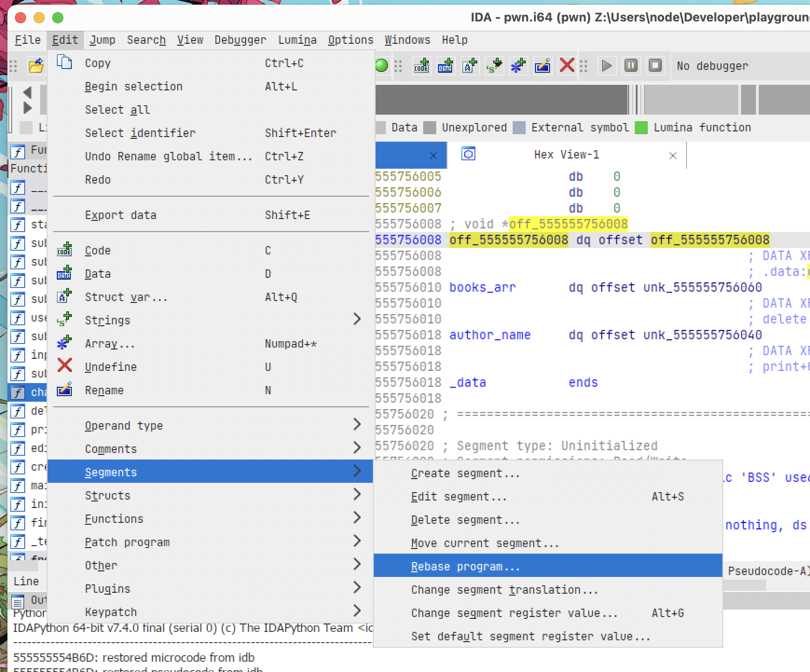Screen dimensions: 810x672
Task: Select Change segment translation entry
Action: click(548, 589)
